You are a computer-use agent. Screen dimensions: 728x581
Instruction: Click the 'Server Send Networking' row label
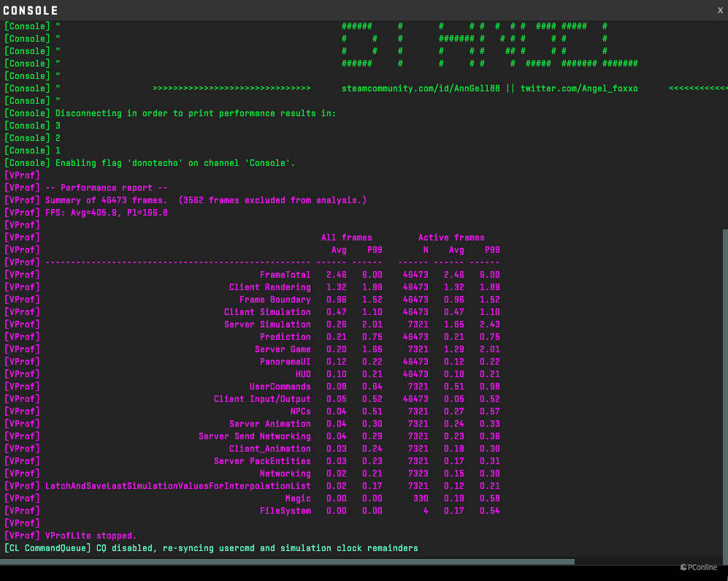pyautogui.click(x=254, y=436)
